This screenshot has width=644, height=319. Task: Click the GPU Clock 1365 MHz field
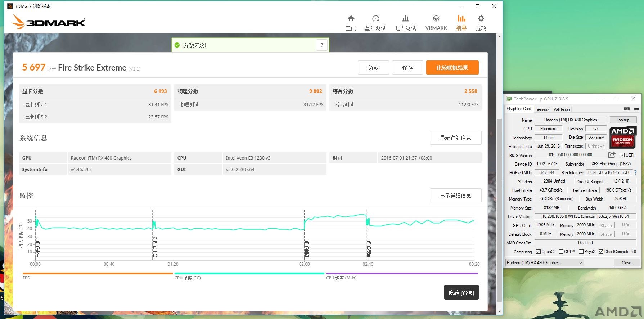(x=546, y=225)
